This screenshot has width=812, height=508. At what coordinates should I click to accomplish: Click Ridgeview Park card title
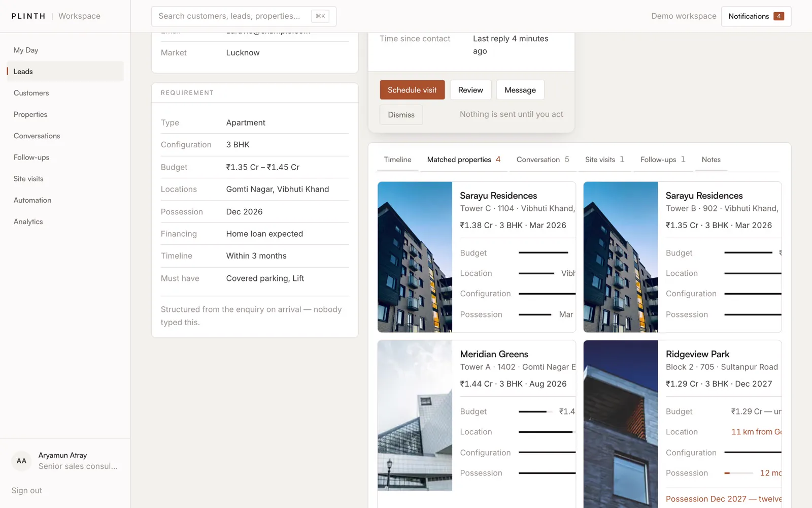[697, 354]
